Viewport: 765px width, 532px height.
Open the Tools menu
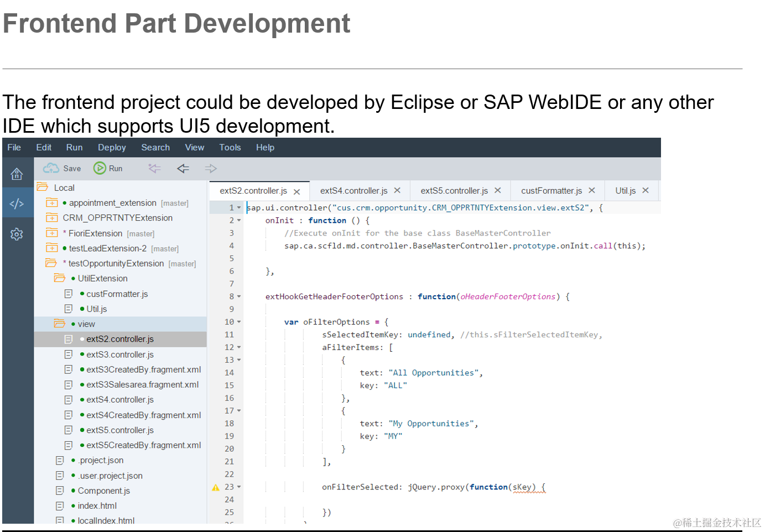coord(230,147)
